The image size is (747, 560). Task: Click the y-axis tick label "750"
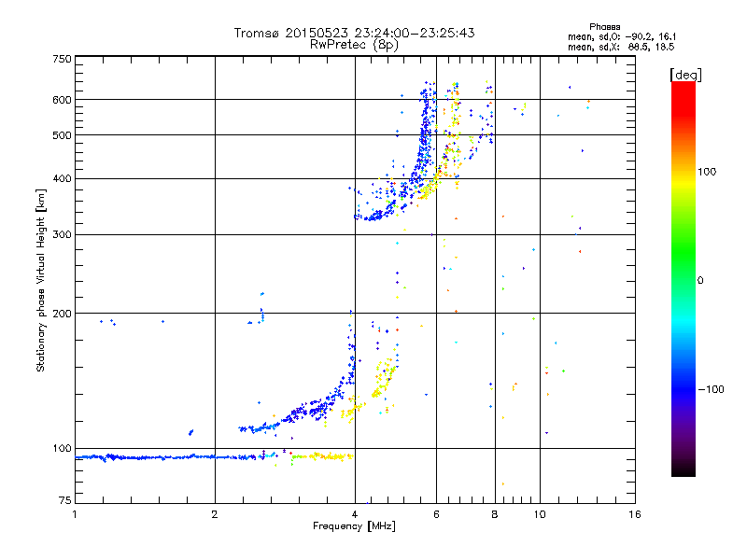(x=62, y=59)
